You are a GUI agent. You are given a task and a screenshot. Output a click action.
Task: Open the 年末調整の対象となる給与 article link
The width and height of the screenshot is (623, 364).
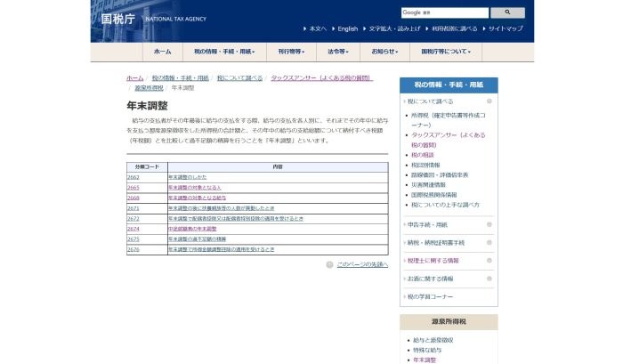click(197, 198)
